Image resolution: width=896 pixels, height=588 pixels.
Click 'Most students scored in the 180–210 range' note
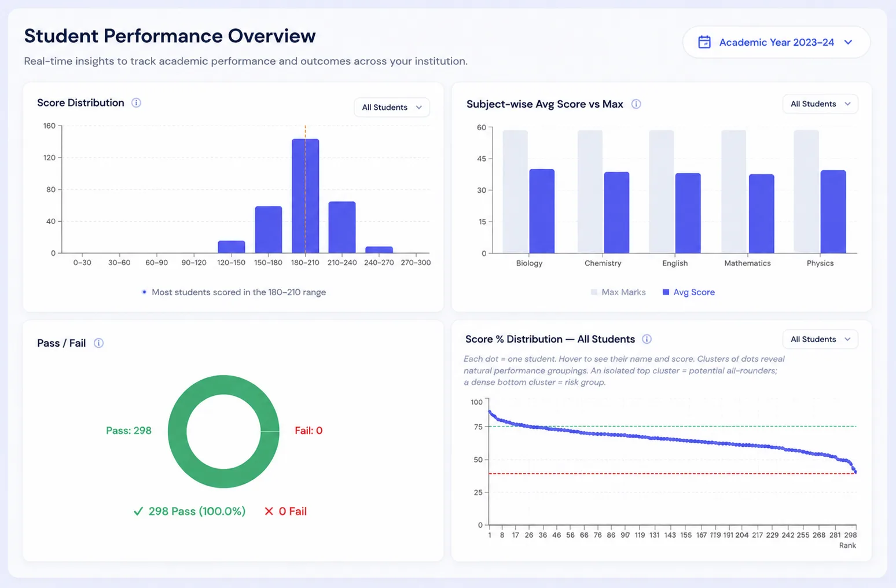[x=238, y=292]
